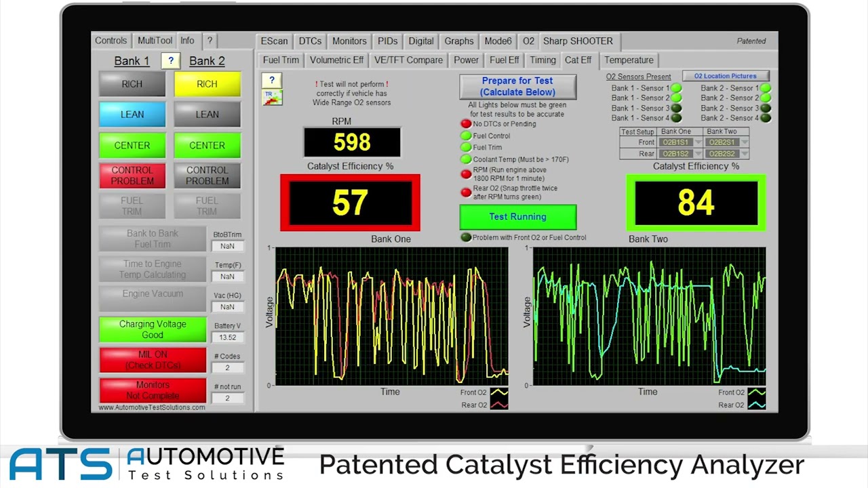Switch to the MultiTool tab

(x=155, y=41)
